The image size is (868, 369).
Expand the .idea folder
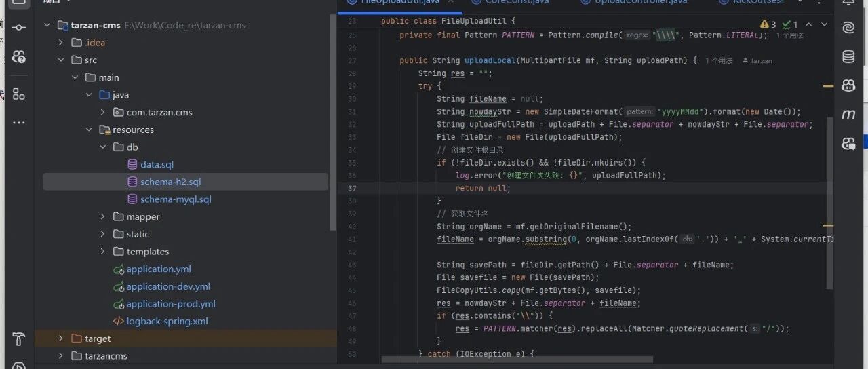tap(61, 43)
